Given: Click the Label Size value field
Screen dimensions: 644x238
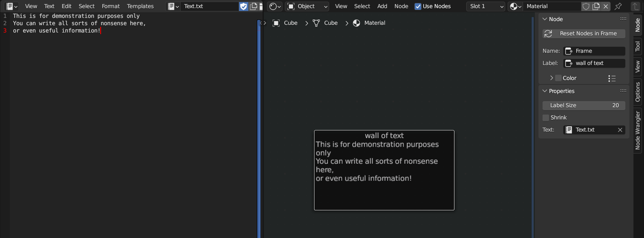Looking at the screenshot, I should click(x=584, y=105).
